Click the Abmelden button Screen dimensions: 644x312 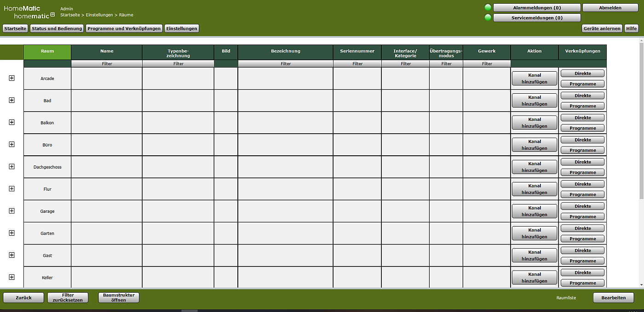tap(610, 8)
